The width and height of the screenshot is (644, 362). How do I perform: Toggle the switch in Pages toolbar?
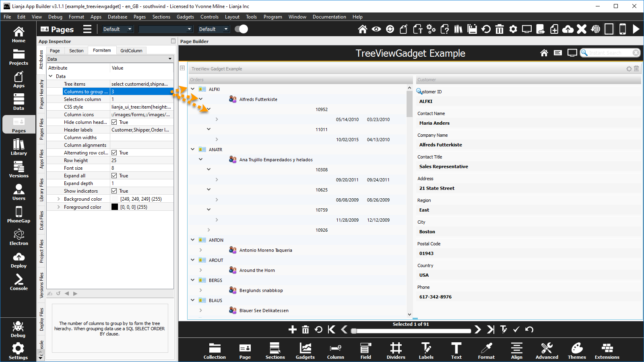click(241, 29)
